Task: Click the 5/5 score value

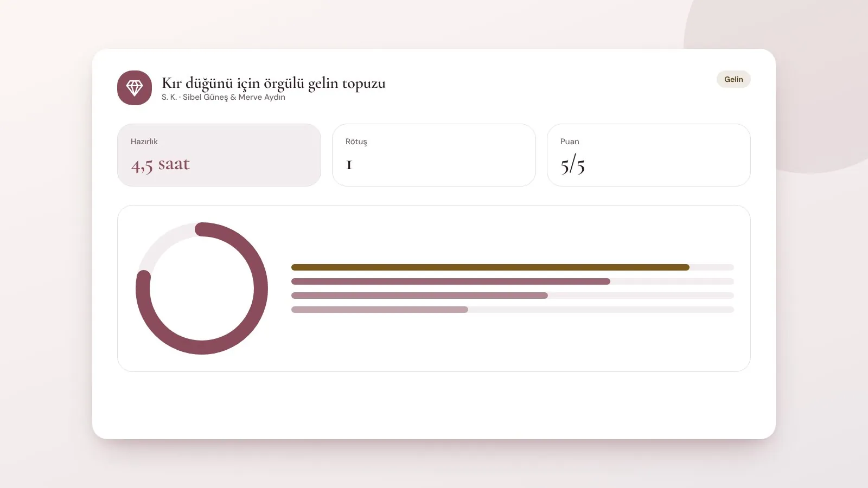Action: 573,164
